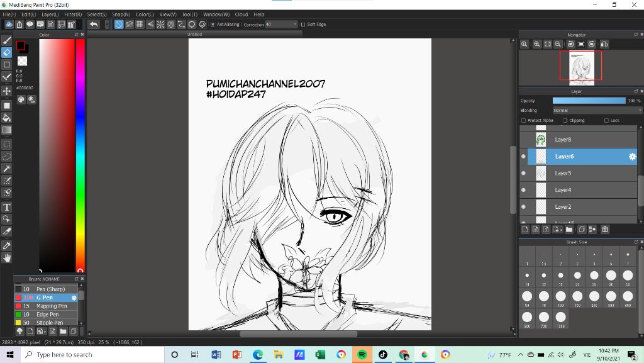Open the Select menu
This screenshot has width=644, height=363.
point(97,14)
